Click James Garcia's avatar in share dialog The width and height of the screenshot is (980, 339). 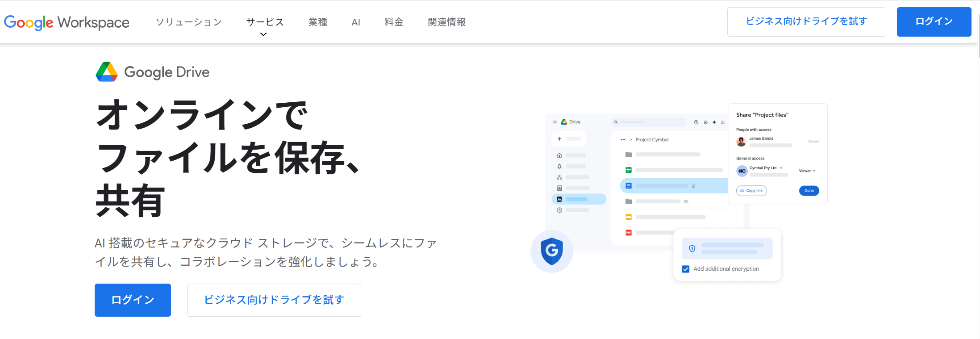[x=742, y=142]
